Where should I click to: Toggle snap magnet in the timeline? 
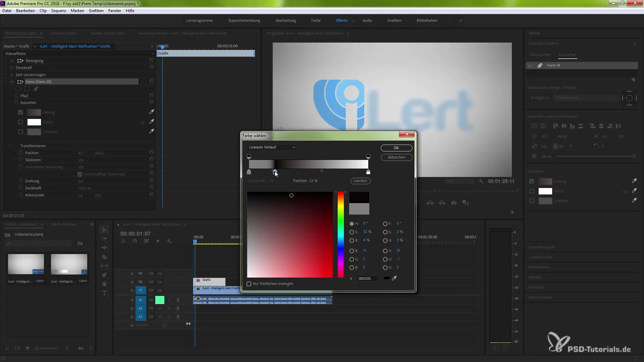click(x=135, y=241)
